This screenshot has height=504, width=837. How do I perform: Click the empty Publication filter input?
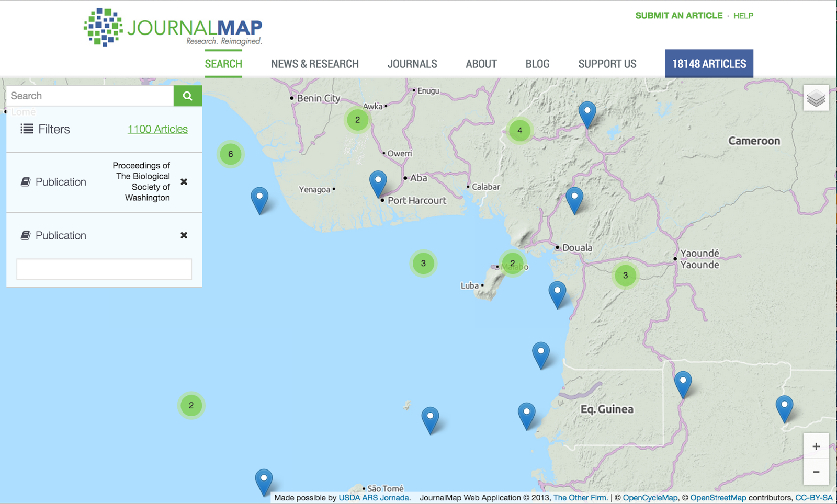coord(104,269)
